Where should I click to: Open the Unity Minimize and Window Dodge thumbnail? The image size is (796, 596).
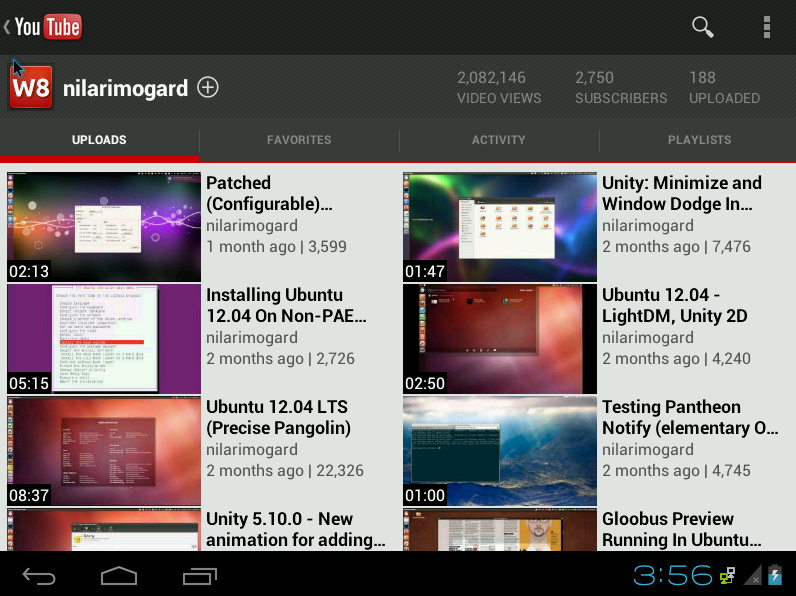500,226
